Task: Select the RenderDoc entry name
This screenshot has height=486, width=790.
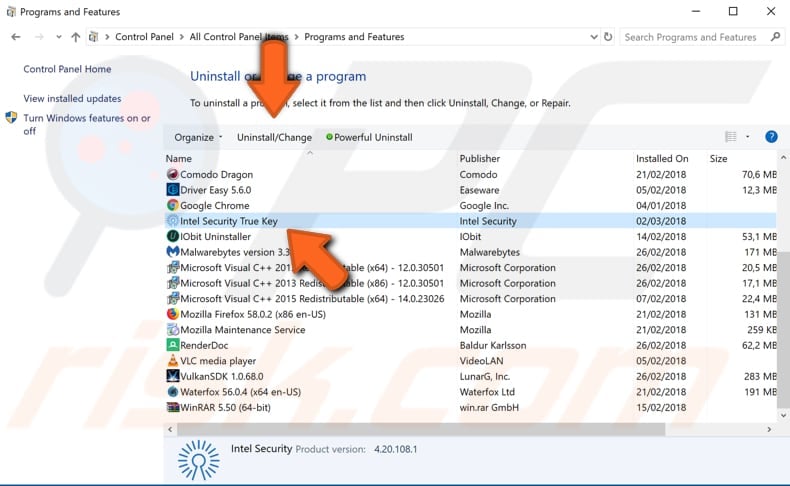Action: point(204,345)
